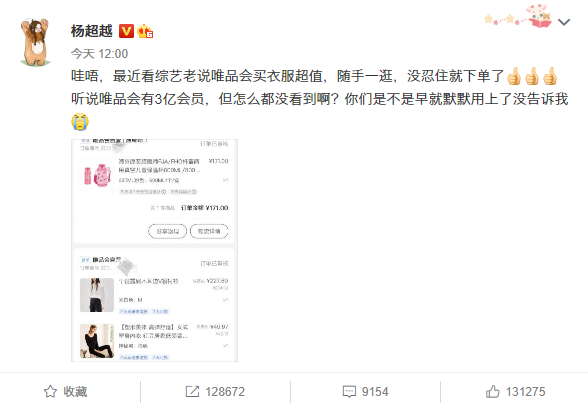This screenshot has height=408, width=588.
Task: Click the black thermal set product photo
Action: click(x=97, y=341)
